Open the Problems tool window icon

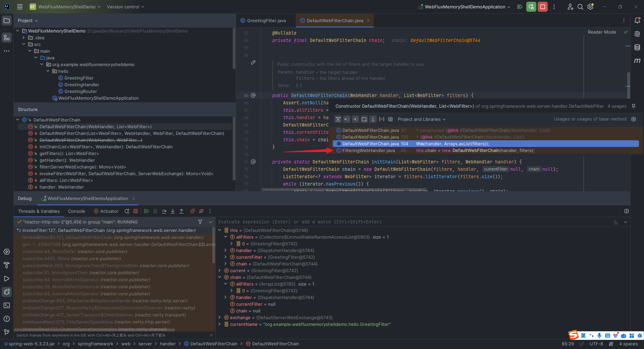click(x=7, y=319)
